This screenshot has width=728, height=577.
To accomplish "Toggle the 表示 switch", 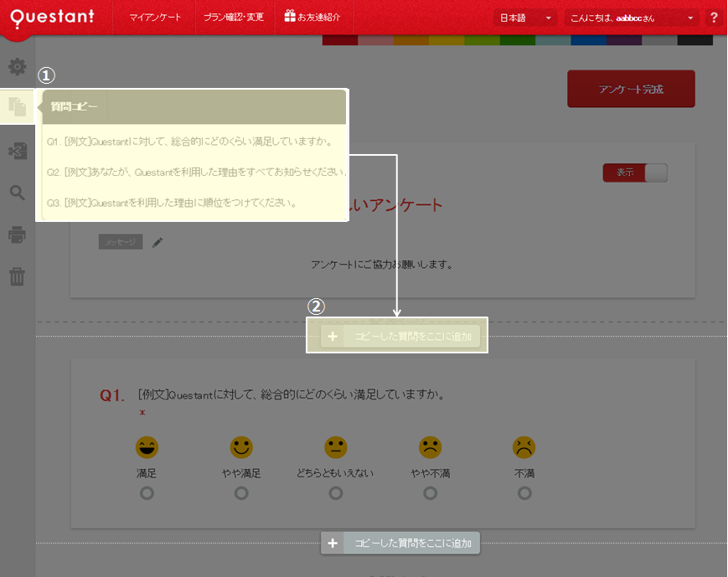I will [x=635, y=173].
